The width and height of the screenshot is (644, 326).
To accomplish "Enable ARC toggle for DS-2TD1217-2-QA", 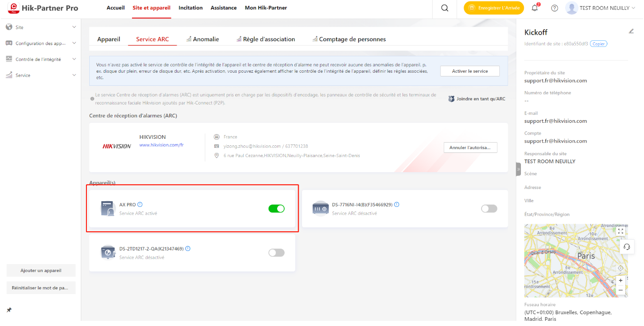I will [x=276, y=253].
